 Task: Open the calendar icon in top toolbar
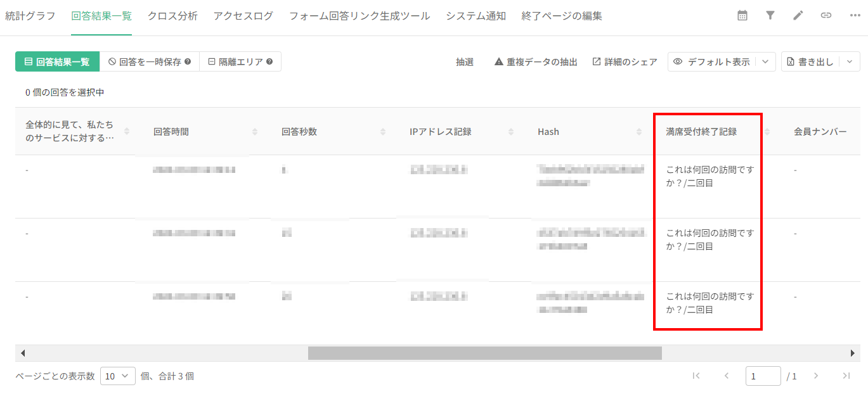coord(742,16)
